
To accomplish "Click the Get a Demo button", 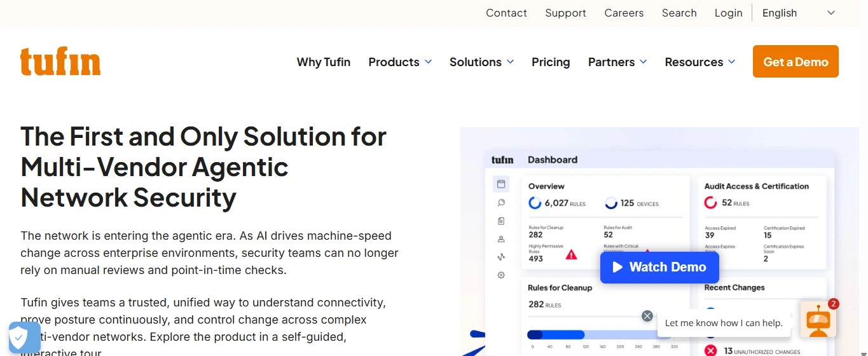I will [796, 62].
